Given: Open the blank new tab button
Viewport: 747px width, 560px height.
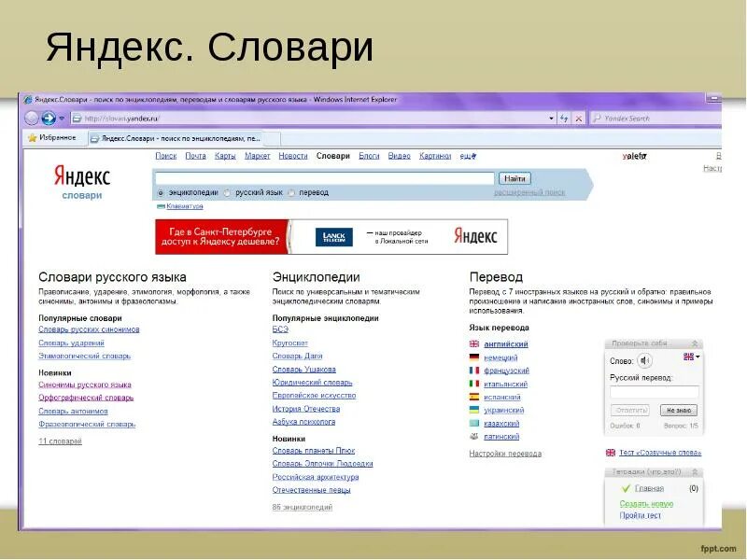Looking at the screenshot, I should click(273, 139).
